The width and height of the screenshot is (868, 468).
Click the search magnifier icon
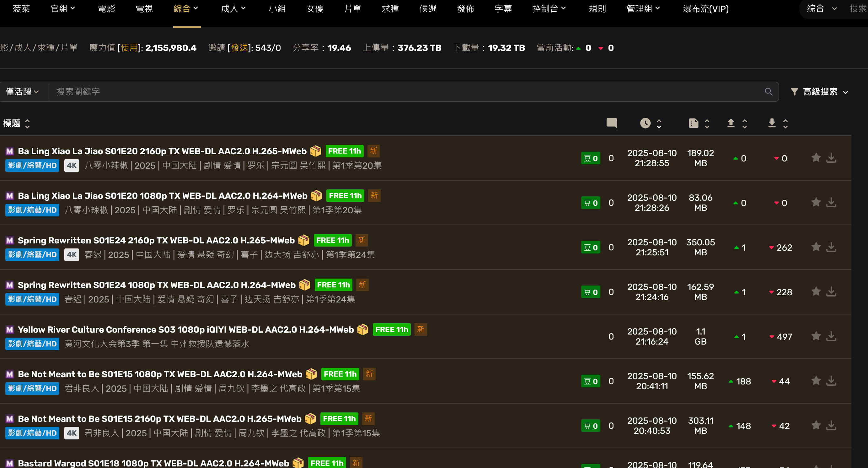click(x=768, y=91)
